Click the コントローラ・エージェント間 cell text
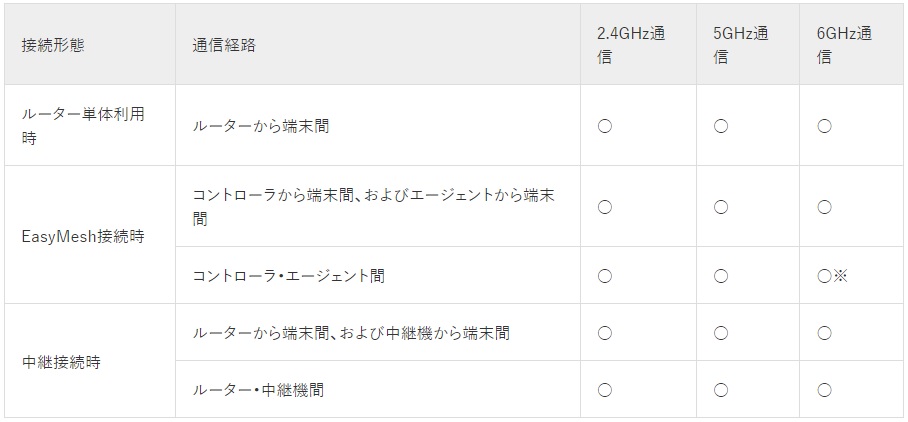Image resolution: width=908 pixels, height=422 pixels. pyautogui.click(x=288, y=276)
